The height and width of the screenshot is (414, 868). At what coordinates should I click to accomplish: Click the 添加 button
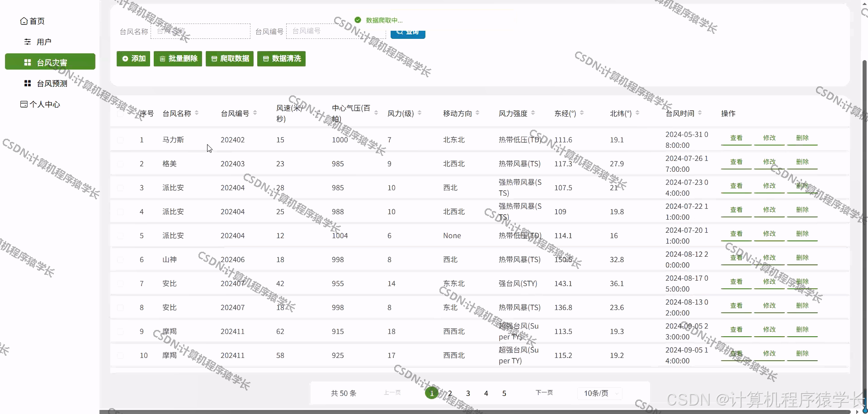133,59
